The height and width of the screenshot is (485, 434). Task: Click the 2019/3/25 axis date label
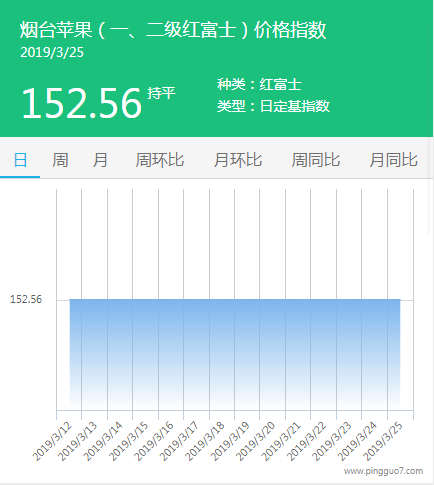[383, 442]
